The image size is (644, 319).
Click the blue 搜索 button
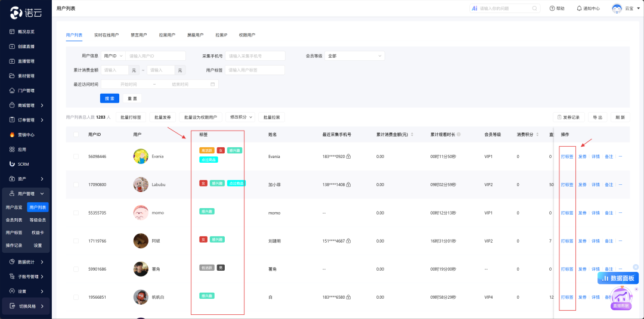[110, 98]
